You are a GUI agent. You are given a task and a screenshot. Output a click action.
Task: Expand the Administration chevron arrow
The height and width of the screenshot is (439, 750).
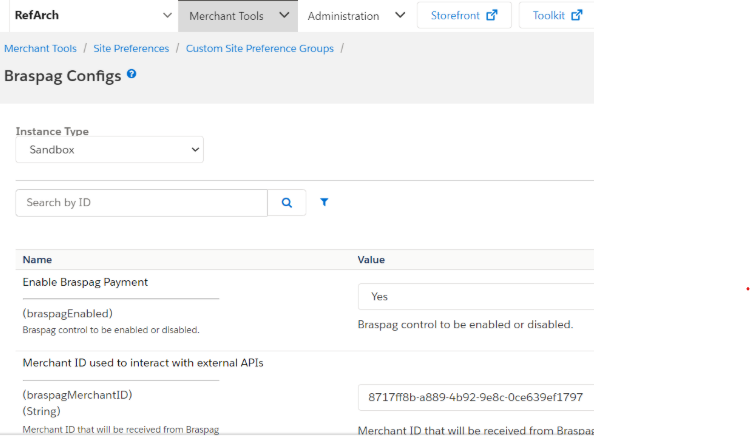coord(400,15)
